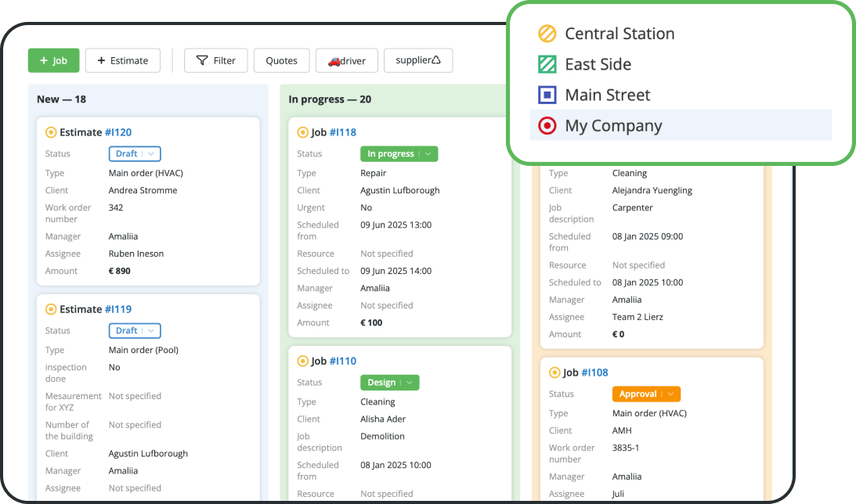Click the orange badge icon on Estimate #I119 card

point(50,308)
